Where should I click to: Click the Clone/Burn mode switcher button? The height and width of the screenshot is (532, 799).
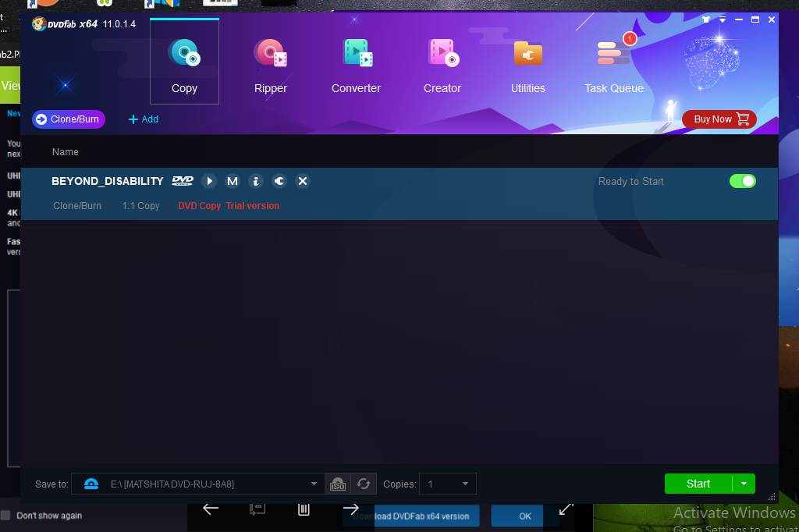[69, 119]
